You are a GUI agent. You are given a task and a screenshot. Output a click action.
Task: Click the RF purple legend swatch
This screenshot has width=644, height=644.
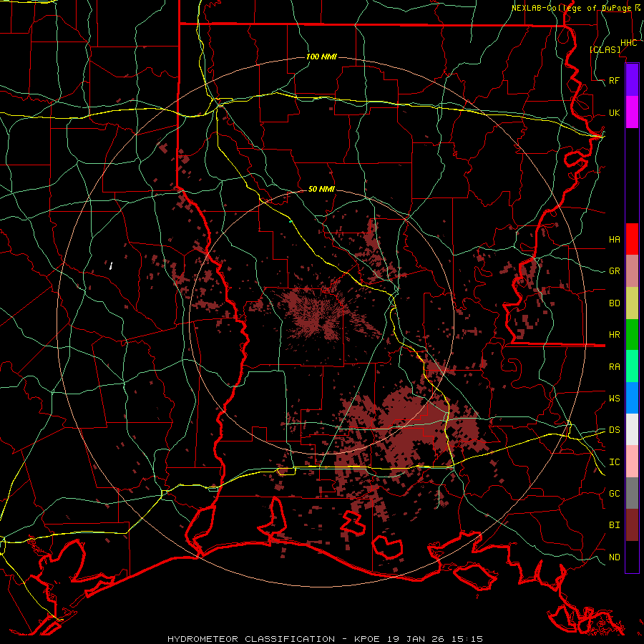632,80
